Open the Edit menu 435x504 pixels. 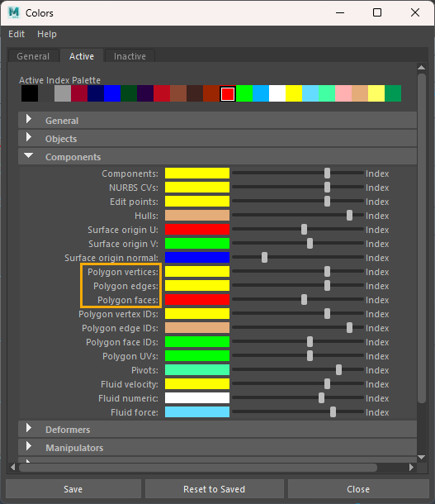tap(17, 34)
